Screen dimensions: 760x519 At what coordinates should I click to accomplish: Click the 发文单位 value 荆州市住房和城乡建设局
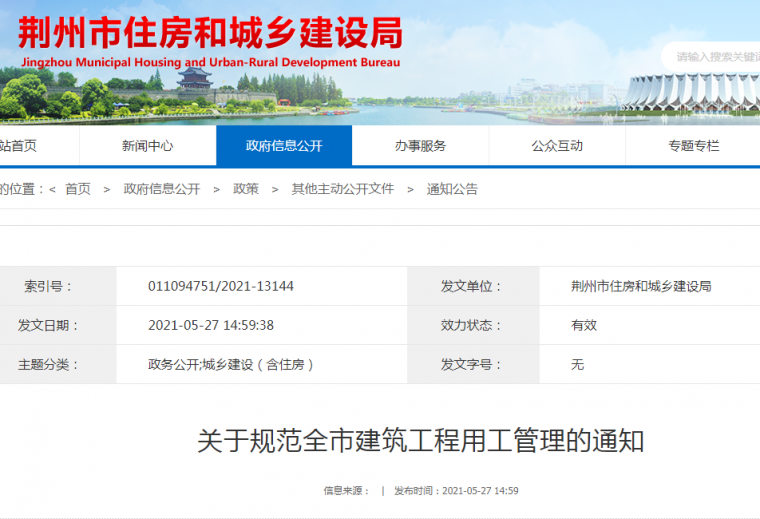coord(640,286)
